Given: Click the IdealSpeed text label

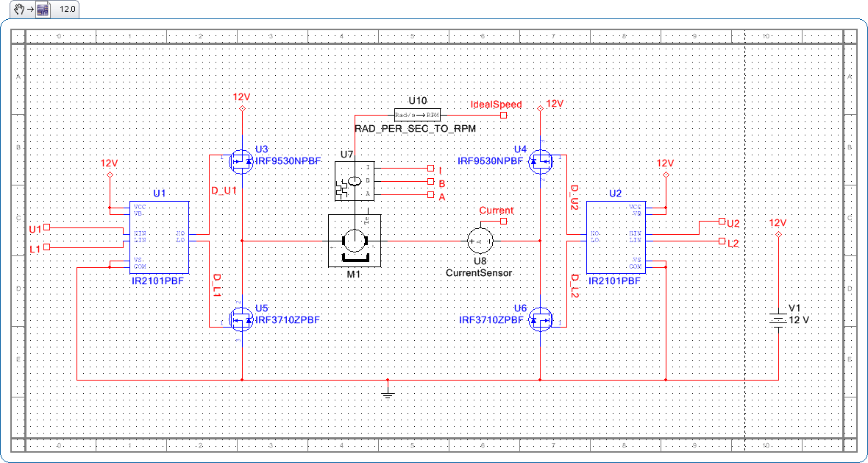Looking at the screenshot, I should coord(496,104).
